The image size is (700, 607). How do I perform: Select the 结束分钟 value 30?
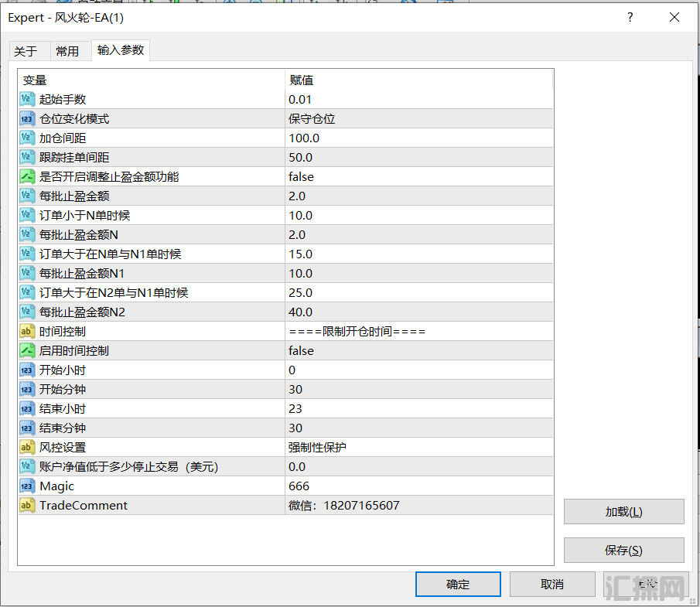click(418, 428)
